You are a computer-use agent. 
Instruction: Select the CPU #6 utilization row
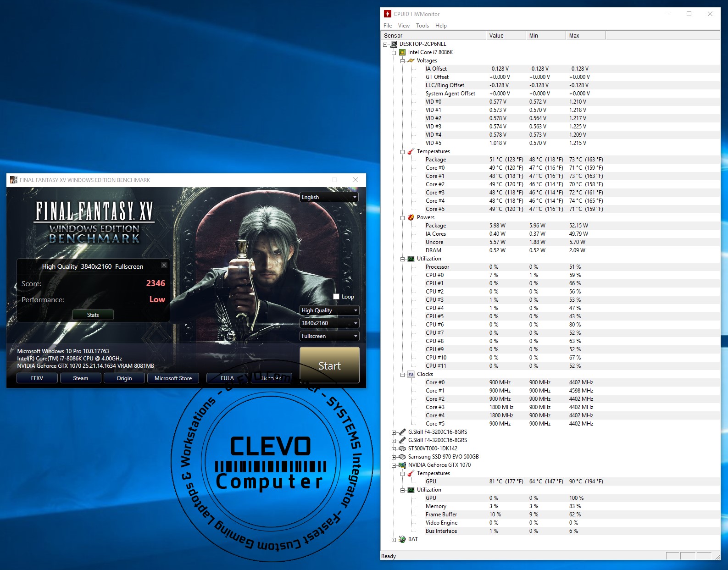(x=550, y=325)
